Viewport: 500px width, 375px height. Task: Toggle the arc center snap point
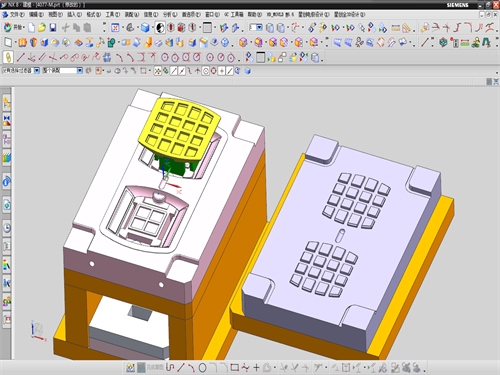(x=206, y=71)
